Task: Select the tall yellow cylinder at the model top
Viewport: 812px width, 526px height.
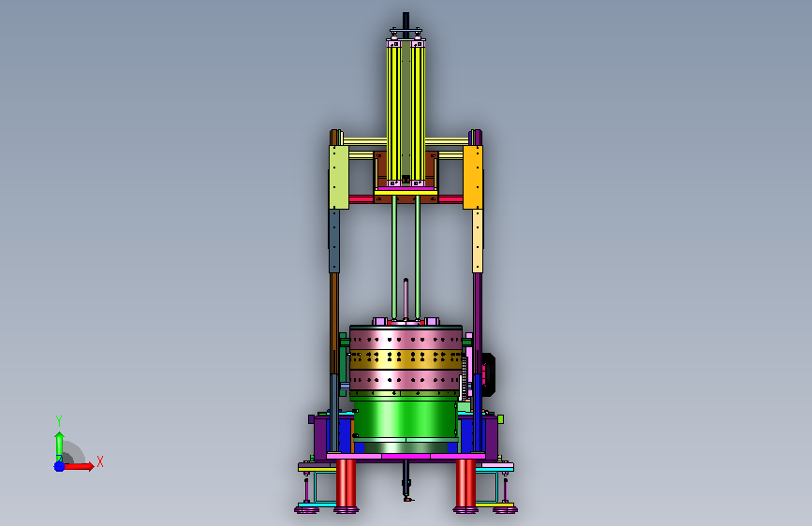Action: (x=406, y=111)
